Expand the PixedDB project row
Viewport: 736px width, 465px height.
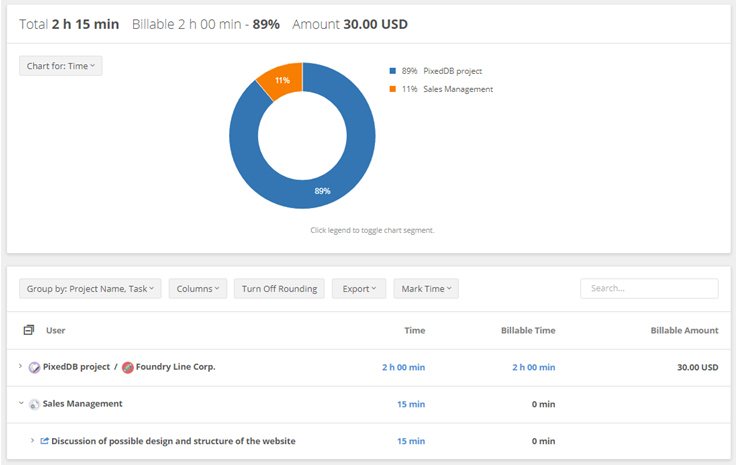[x=20, y=367]
